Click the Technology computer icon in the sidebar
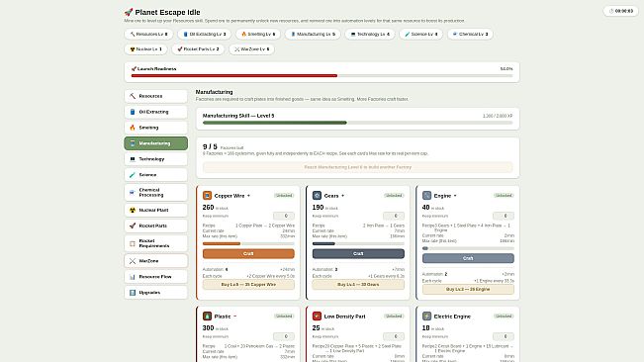The width and height of the screenshot is (644, 362). (133, 159)
